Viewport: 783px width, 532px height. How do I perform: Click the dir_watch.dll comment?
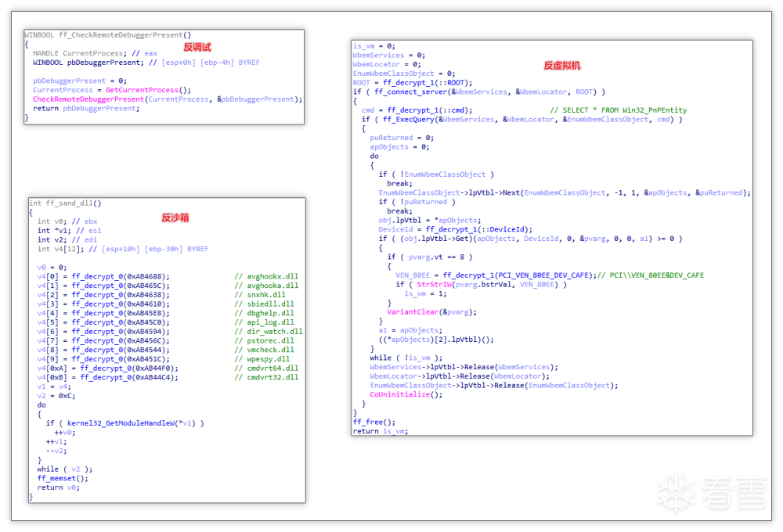(x=269, y=332)
